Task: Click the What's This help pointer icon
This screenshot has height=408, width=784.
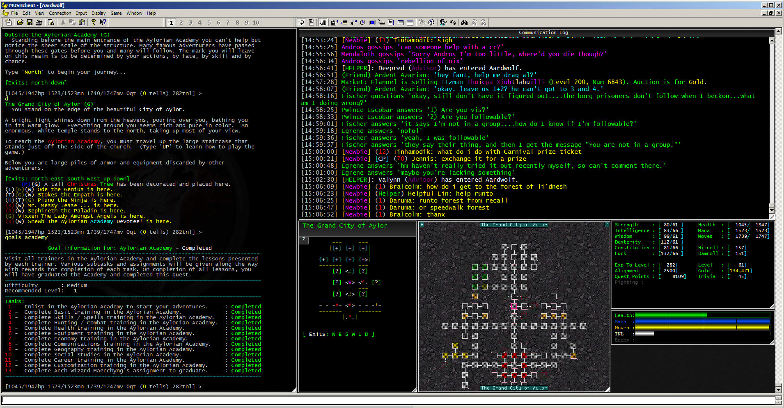Action: [103, 22]
